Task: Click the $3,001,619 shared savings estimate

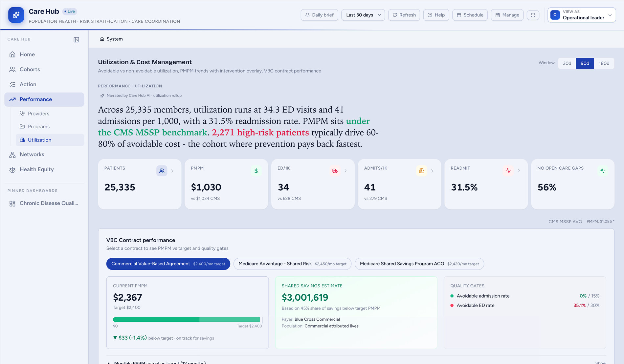Action: coord(305,298)
